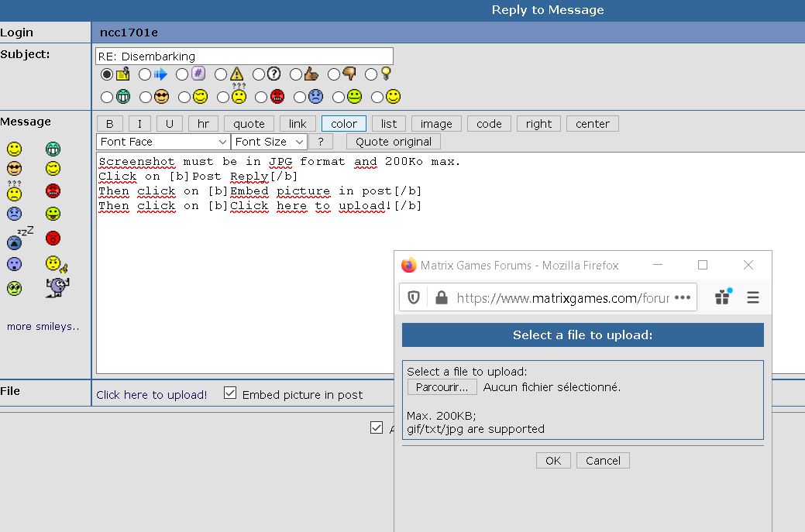Insert the smiley with bee
This screenshot has width=805, height=532.
pyautogui.click(x=57, y=264)
